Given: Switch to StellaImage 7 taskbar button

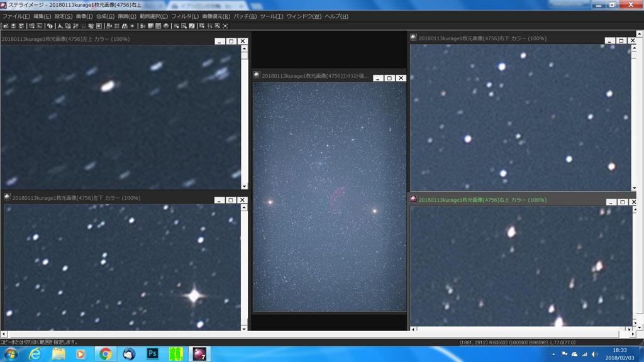Looking at the screenshot, I should coord(199,354).
